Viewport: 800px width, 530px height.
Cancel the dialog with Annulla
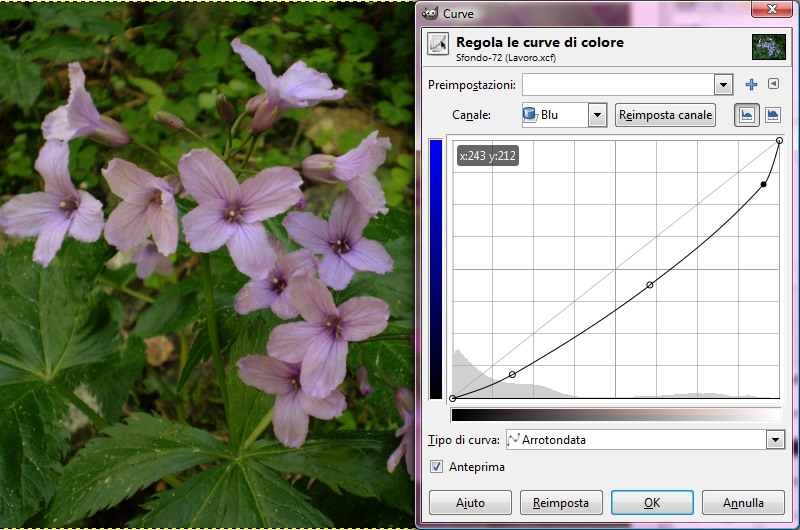[x=743, y=503]
